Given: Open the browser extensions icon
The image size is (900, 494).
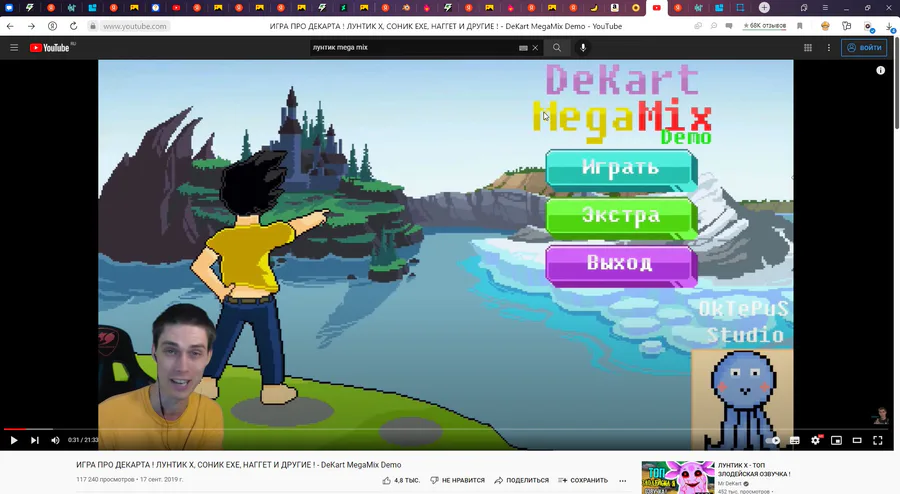Looking at the screenshot, I should (847, 26).
